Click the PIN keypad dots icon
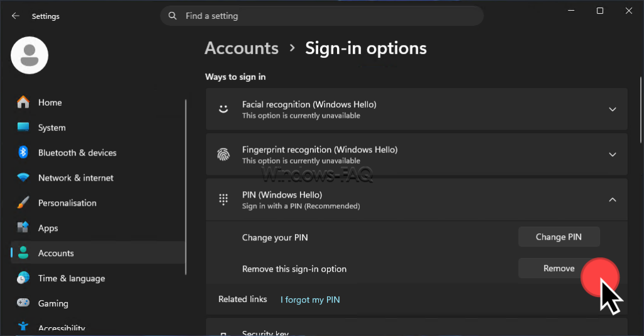This screenshot has height=336, width=644. [223, 199]
